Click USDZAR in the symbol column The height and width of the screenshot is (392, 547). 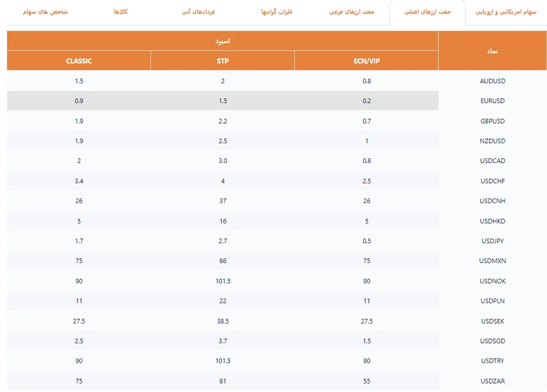click(x=492, y=381)
